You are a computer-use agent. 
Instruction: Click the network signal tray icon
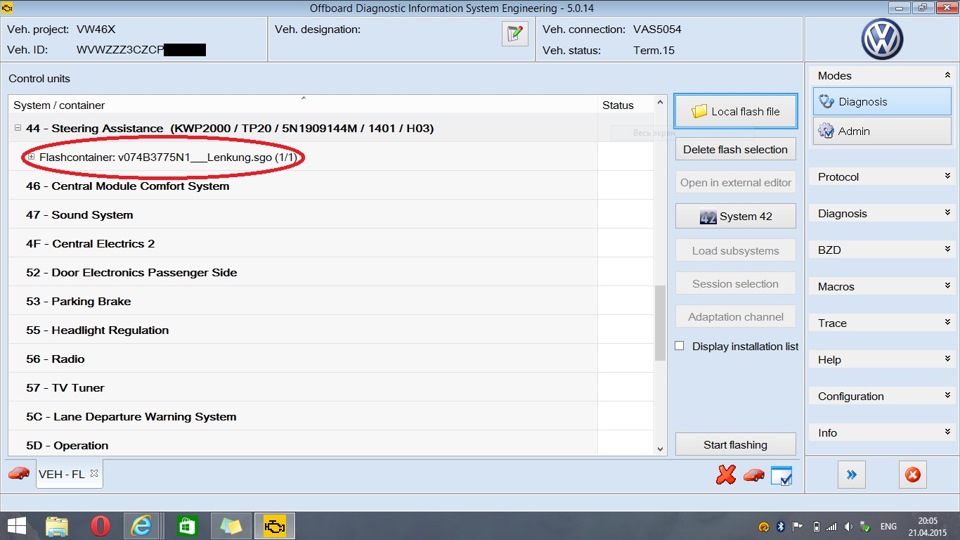tap(831, 527)
